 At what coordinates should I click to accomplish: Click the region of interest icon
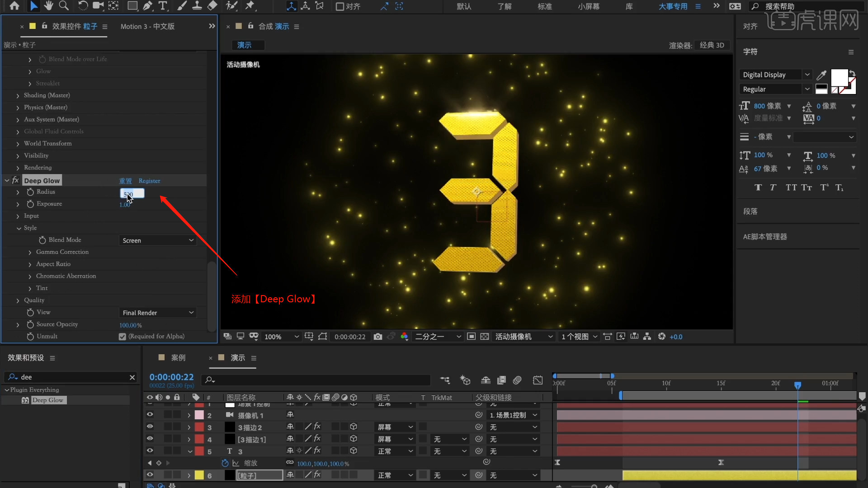pyautogui.click(x=471, y=337)
